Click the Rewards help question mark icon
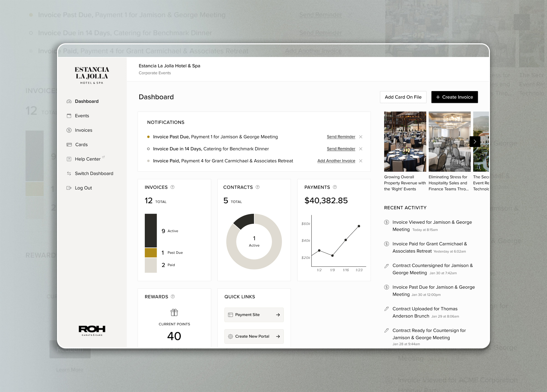This screenshot has width=547, height=392. pyautogui.click(x=173, y=297)
